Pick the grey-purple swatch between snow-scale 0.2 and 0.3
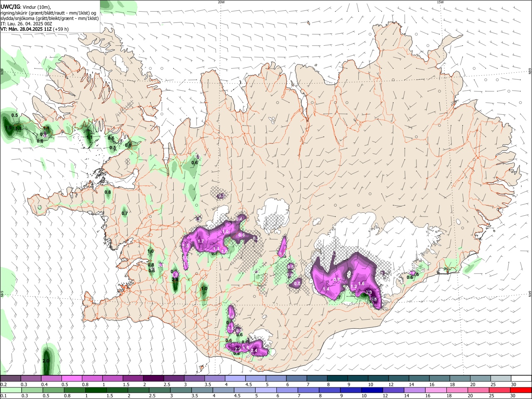Image resolution: width=532 pixels, height=399 pixels. (10, 379)
